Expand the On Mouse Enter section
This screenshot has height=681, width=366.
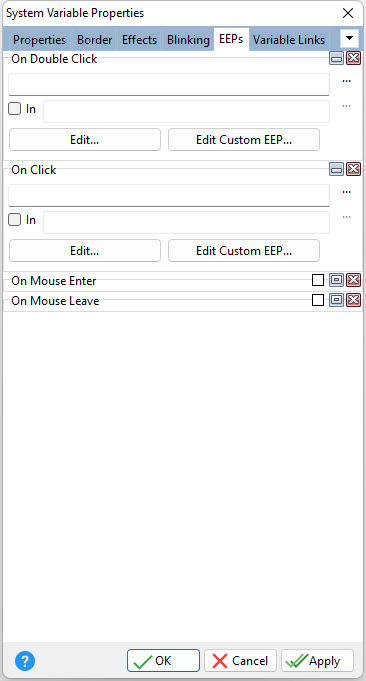[x=336, y=281]
